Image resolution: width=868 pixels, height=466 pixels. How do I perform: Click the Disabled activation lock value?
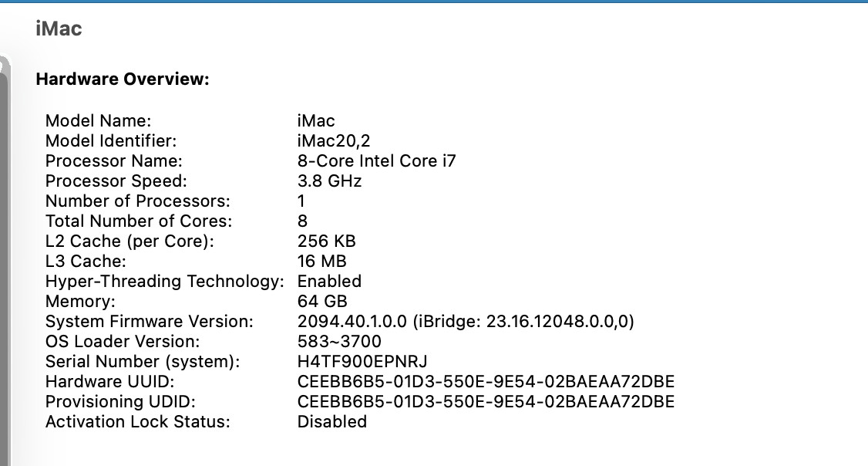tap(331, 421)
